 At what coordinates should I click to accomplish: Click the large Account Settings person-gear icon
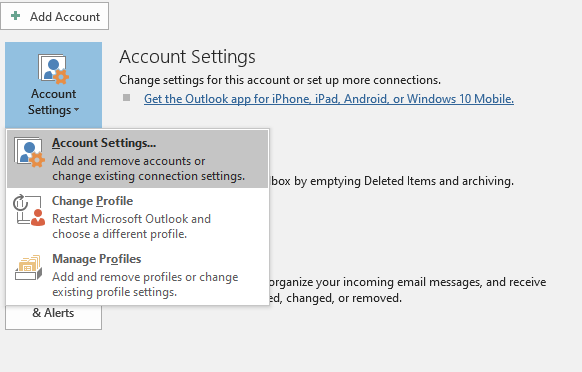(x=53, y=69)
